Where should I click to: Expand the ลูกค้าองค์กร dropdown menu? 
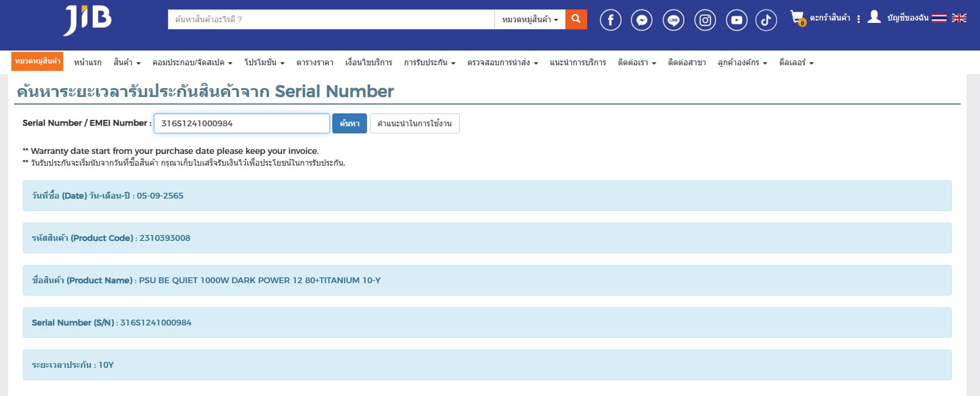click(742, 62)
